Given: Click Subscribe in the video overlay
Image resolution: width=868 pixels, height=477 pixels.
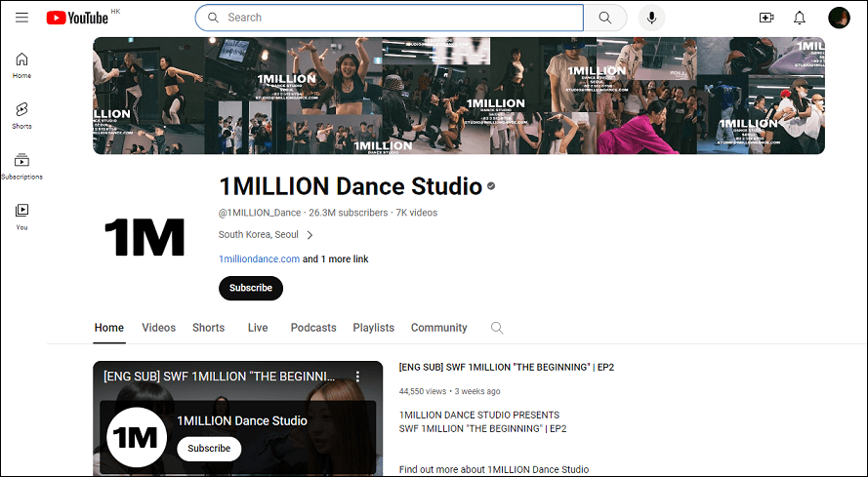Looking at the screenshot, I should tap(209, 449).
